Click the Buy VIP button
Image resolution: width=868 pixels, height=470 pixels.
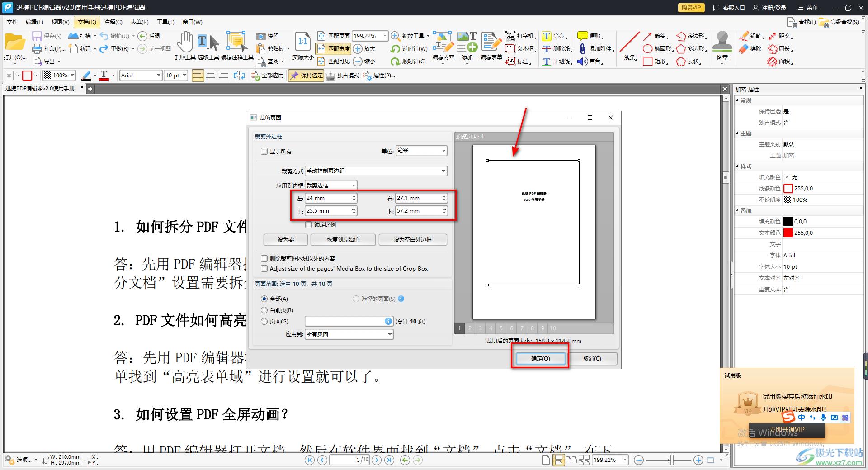691,8
